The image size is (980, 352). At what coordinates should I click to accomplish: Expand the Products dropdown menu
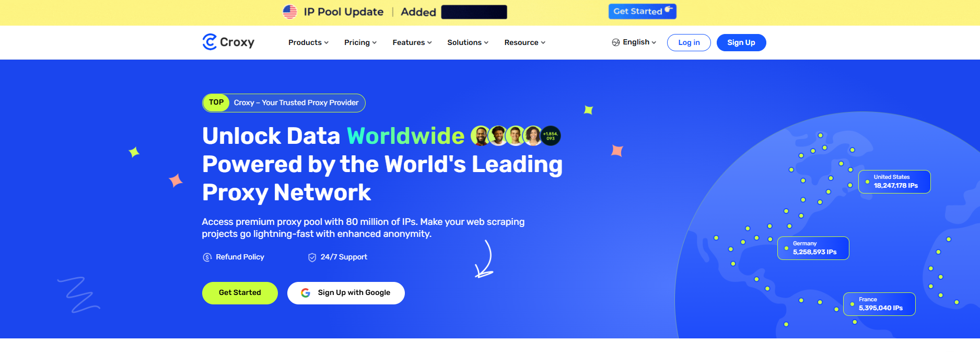point(308,42)
